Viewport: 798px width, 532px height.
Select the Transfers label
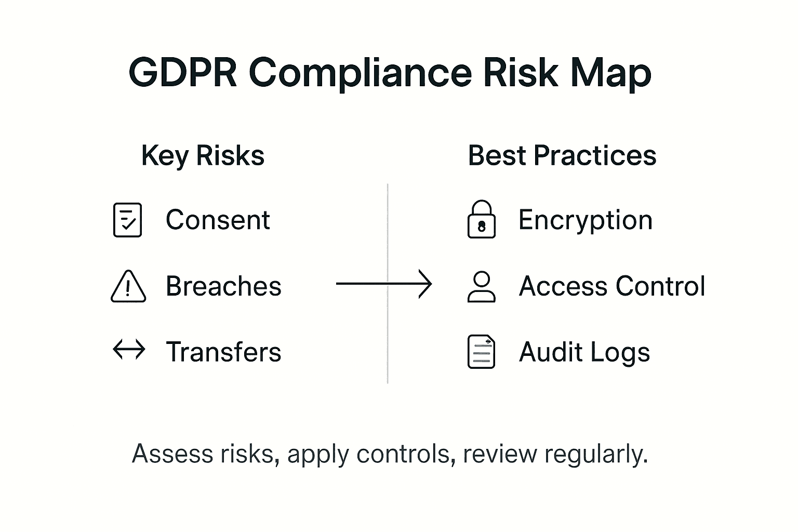(223, 352)
